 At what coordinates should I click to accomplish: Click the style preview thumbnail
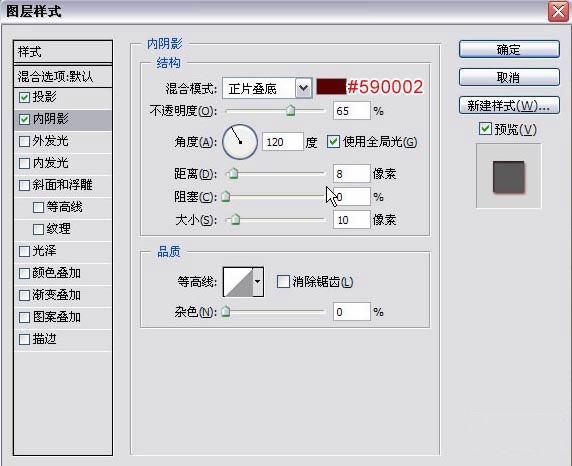coord(509,176)
